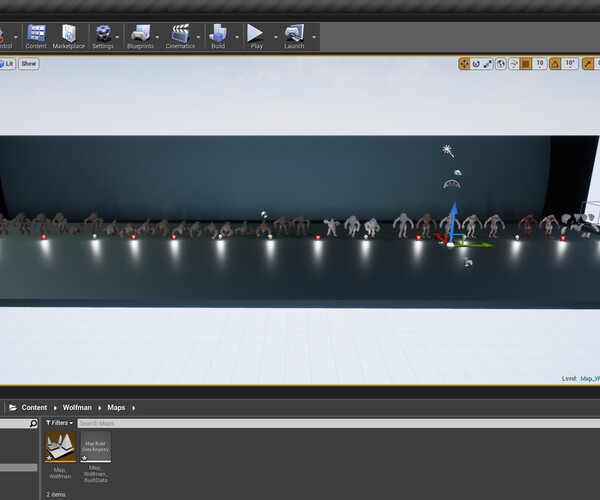Click the Settings gear toolbar icon
600x500 pixels.
[x=103, y=37]
